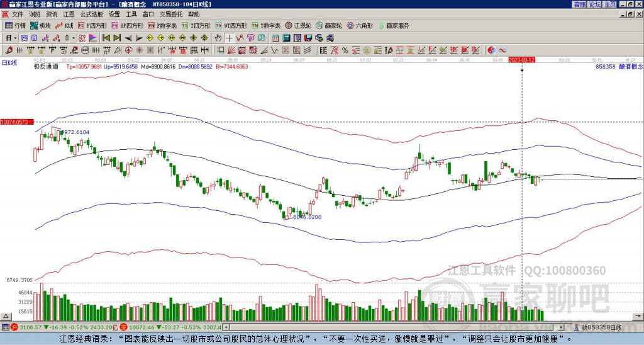Step chart right with black arrow
644x345 pixels.
click(139, 38)
